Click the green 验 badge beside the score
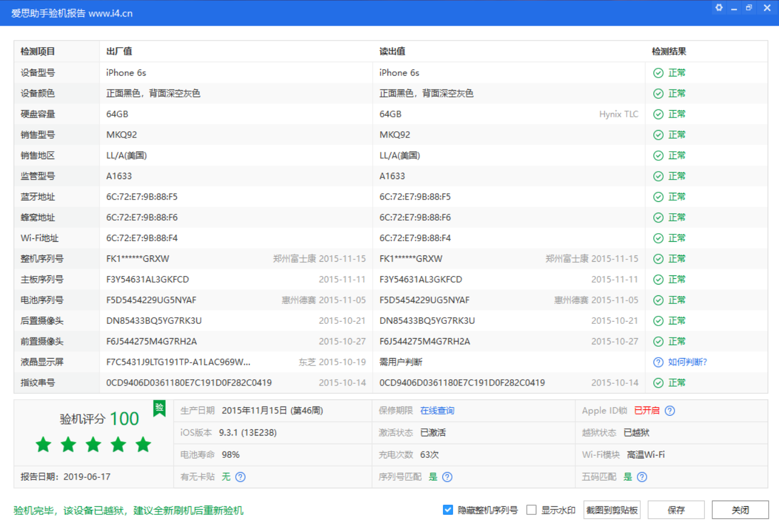This screenshot has width=779, height=532. point(159,408)
